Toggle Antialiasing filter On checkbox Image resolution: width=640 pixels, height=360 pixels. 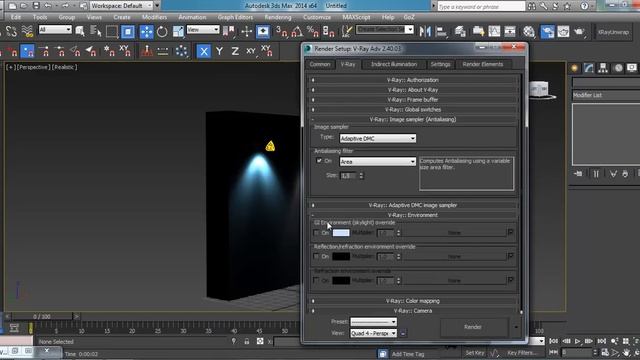319,161
